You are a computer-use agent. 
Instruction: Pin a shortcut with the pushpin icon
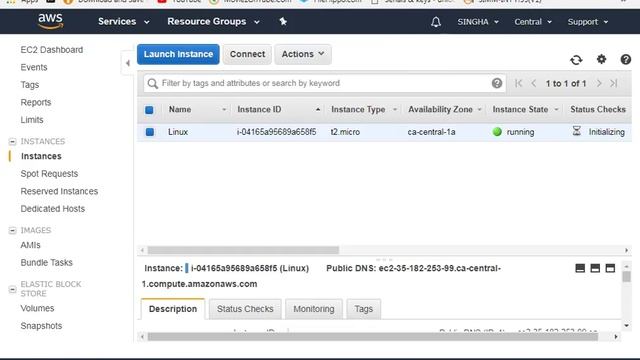coord(283,22)
